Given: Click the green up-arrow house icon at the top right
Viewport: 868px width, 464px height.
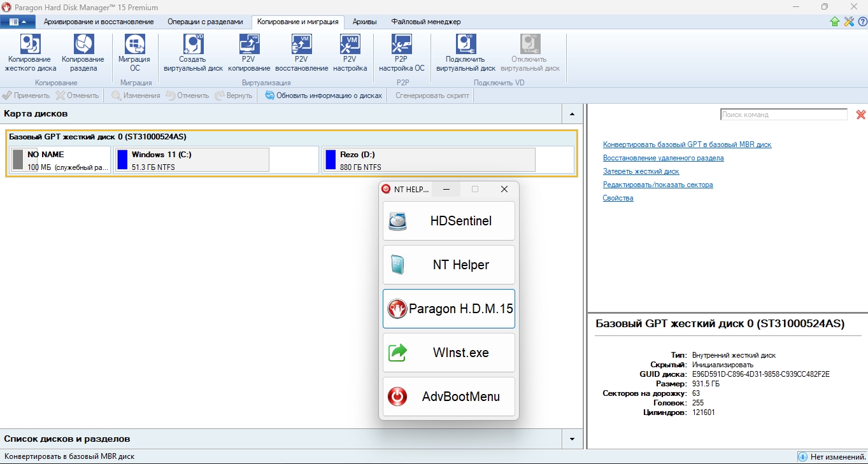Looking at the screenshot, I should tap(835, 22).
